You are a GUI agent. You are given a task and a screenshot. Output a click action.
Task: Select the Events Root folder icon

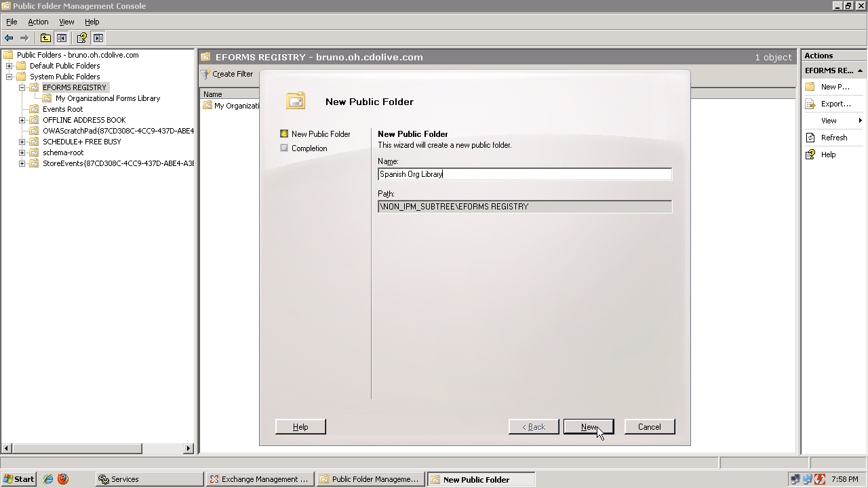click(x=34, y=109)
